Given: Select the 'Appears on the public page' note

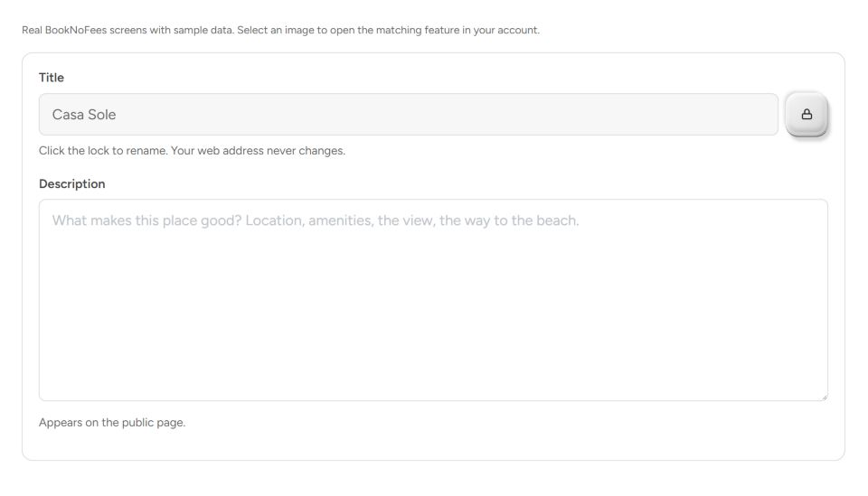Looking at the screenshot, I should point(112,423).
